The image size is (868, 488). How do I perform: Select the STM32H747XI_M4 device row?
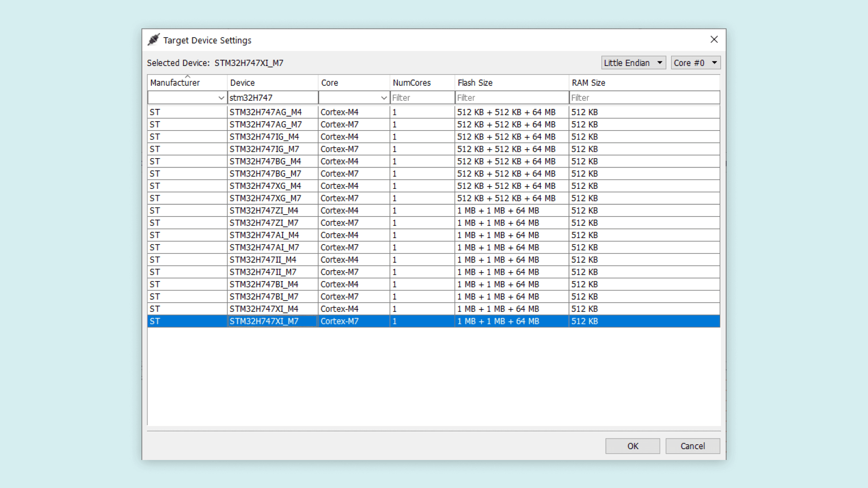(x=264, y=309)
